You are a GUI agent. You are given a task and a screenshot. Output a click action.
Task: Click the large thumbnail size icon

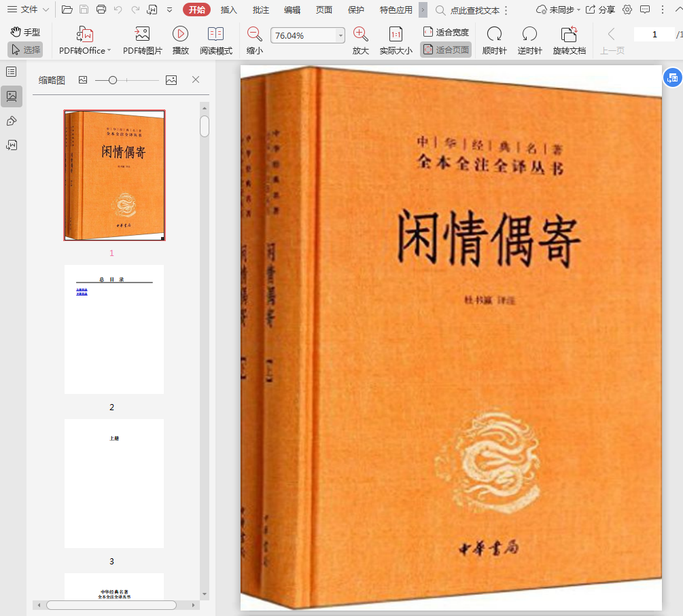(171, 80)
